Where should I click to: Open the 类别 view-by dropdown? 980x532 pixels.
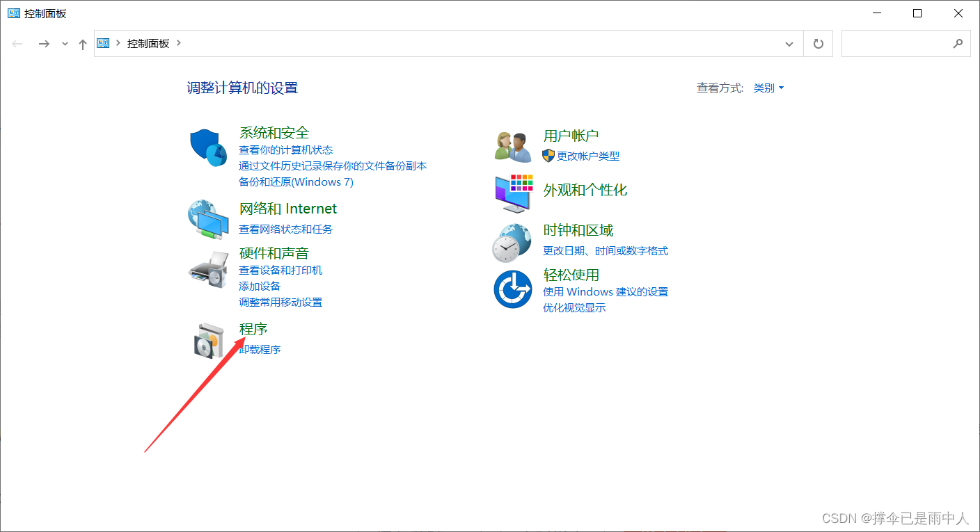click(x=768, y=88)
